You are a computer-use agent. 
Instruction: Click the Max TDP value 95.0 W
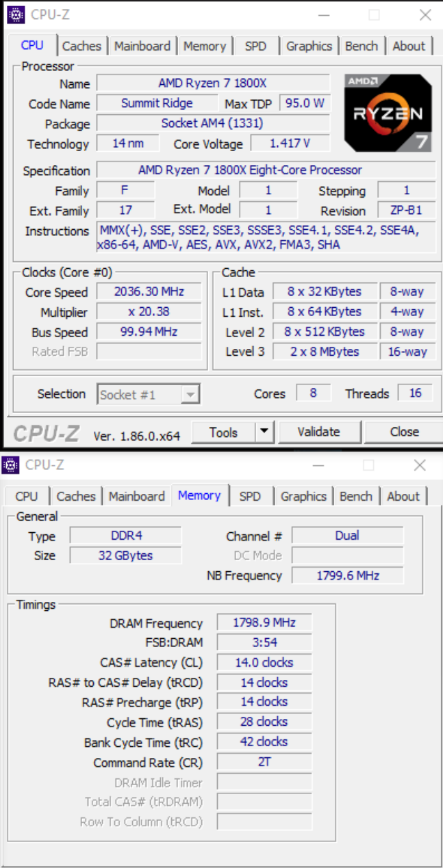(x=304, y=103)
